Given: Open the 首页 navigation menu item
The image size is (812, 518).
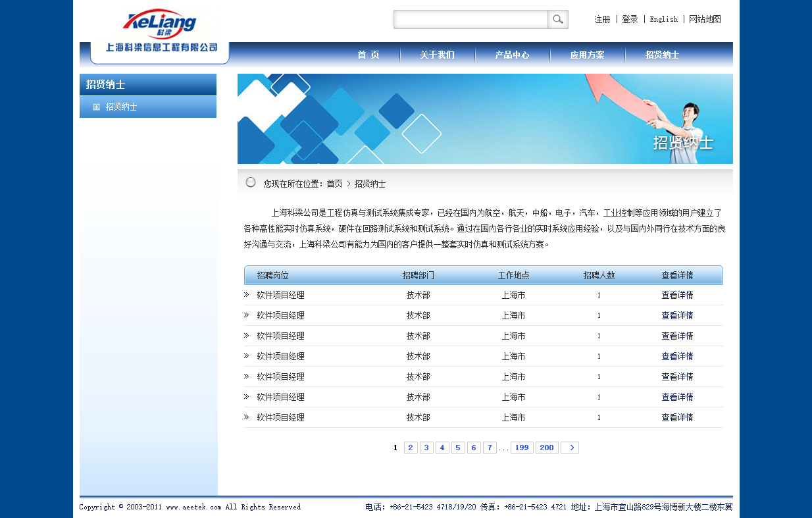Looking at the screenshot, I should coord(368,55).
